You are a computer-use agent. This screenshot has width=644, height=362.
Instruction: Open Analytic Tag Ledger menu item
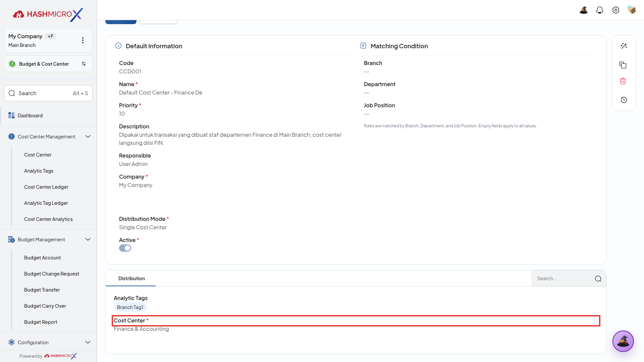46,203
